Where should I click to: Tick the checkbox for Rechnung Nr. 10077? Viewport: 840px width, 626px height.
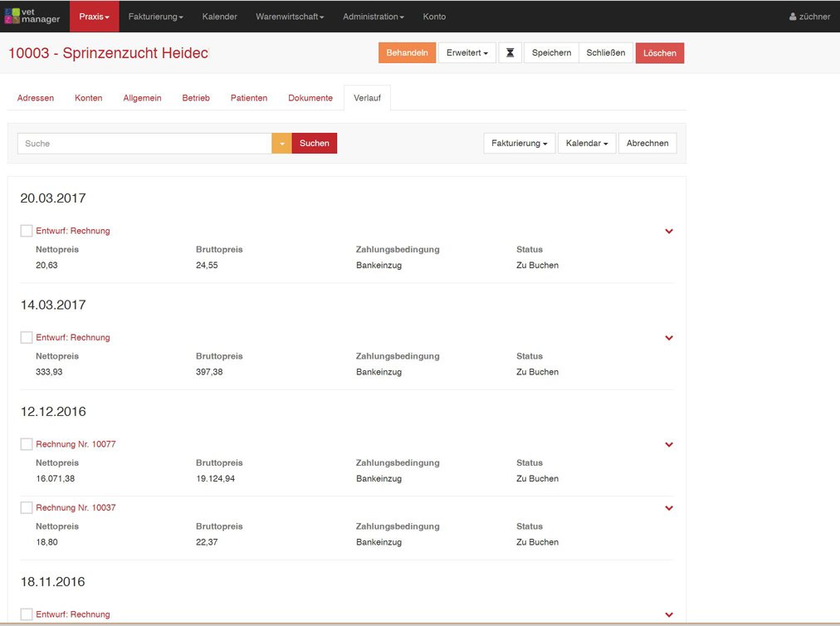[x=27, y=444]
